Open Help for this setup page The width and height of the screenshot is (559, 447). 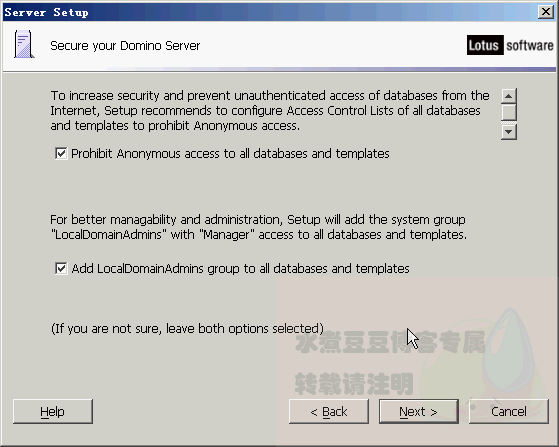pyautogui.click(x=53, y=411)
